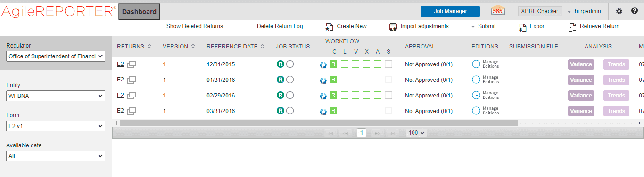Image resolution: width=644 pixels, height=177 pixels.
Task: Click the Manage Editions clock for 03/31/2016
Action: (x=476, y=111)
